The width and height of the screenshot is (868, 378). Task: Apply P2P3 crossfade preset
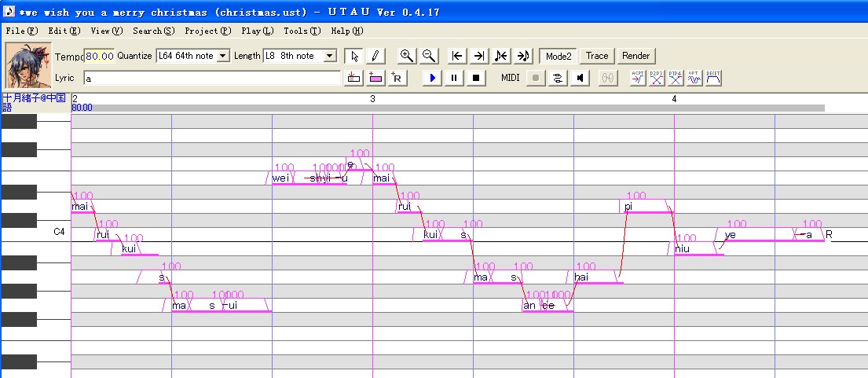click(657, 78)
